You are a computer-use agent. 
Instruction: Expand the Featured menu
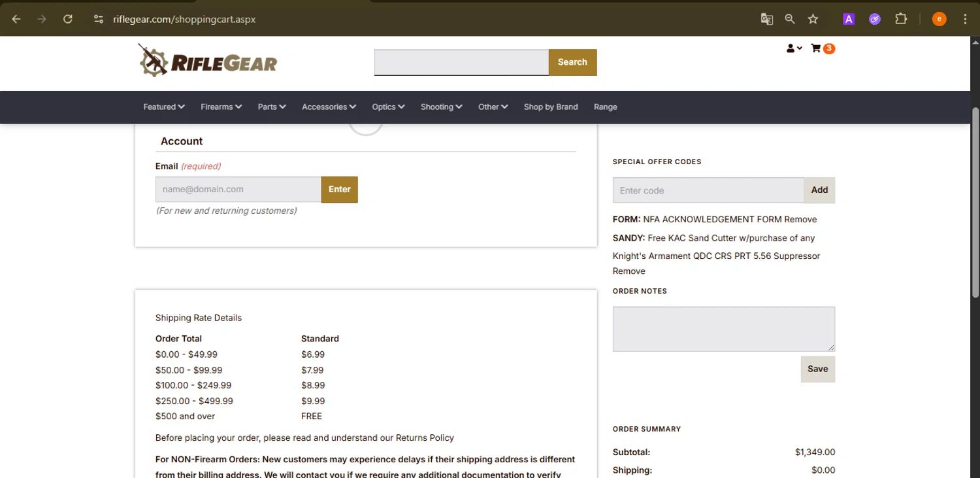click(x=164, y=107)
